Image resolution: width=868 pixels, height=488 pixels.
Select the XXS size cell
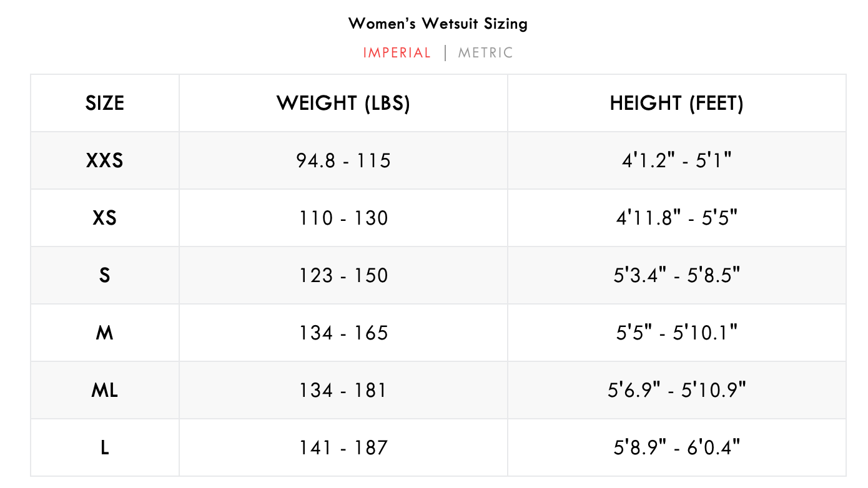pyautogui.click(x=105, y=160)
